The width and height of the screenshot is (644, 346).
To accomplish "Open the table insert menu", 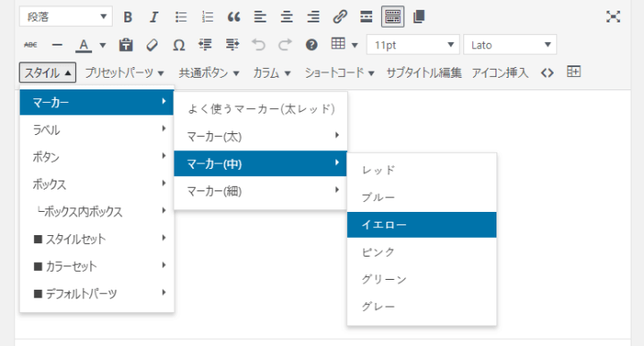I will tap(344, 45).
